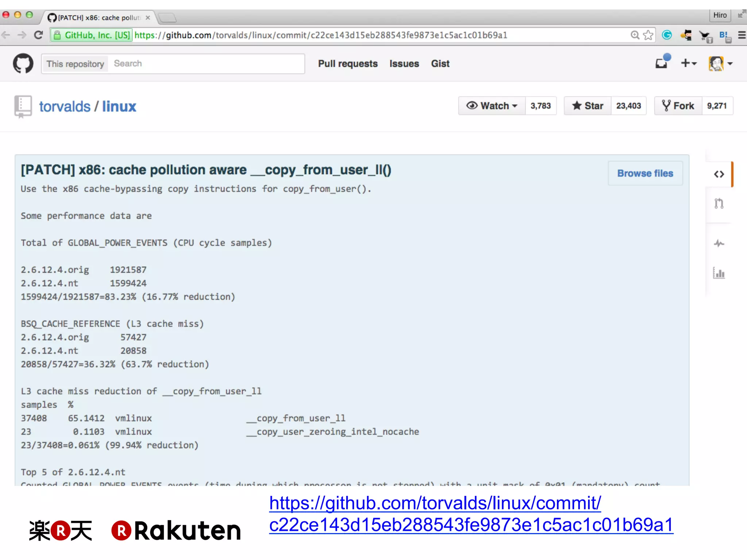Star the linux repository
The width and height of the screenshot is (747, 560).
pos(587,106)
